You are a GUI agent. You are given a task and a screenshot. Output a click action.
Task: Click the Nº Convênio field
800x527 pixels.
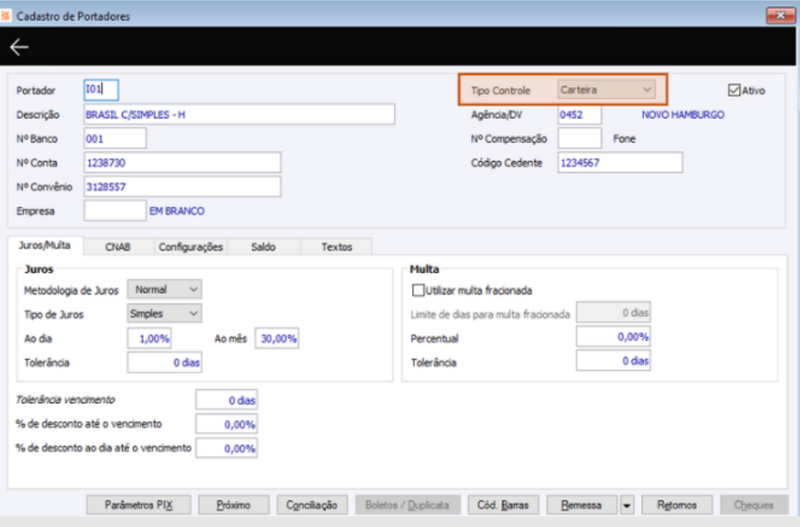(x=182, y=186)
